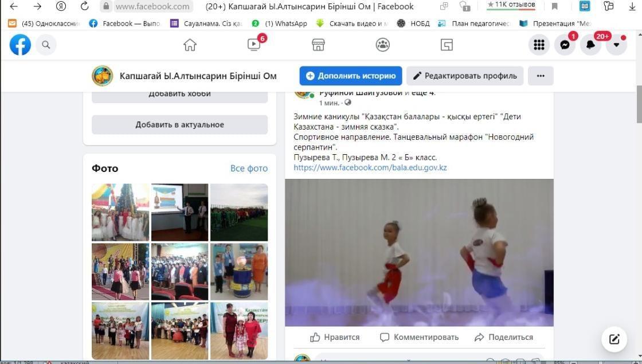Open Groups icon in top navigation

tap(382, 45)
